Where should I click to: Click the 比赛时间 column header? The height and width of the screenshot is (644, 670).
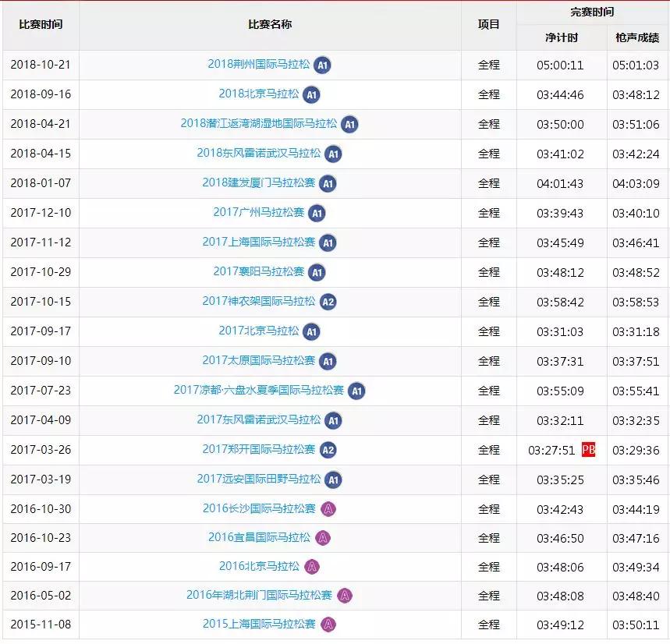(41, 25)
